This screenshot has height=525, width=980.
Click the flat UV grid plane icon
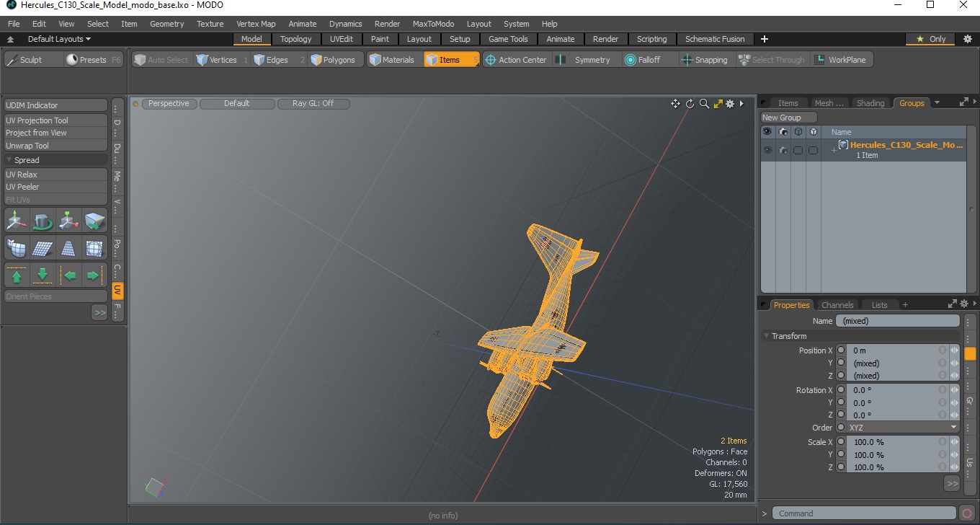[43, 248]
